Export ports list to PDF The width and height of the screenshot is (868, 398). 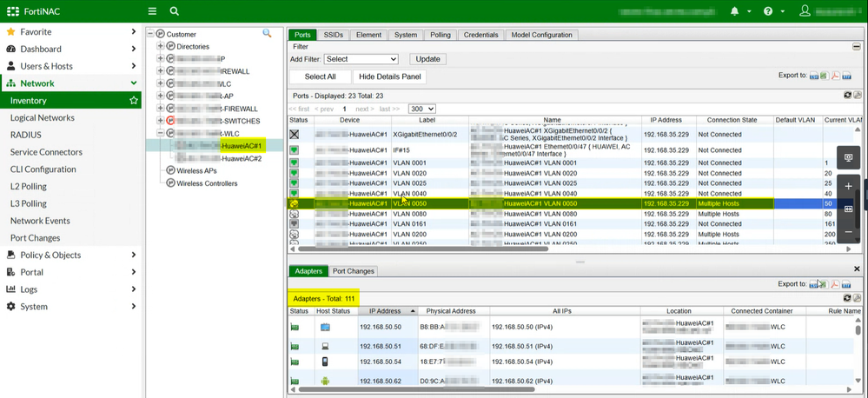pos(835,76)
